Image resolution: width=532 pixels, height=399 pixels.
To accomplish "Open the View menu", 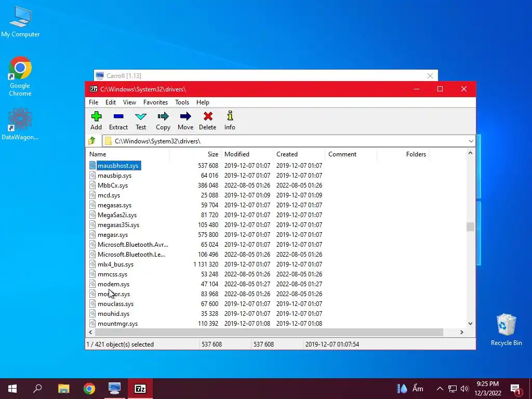I will click(x=129, y=102).
